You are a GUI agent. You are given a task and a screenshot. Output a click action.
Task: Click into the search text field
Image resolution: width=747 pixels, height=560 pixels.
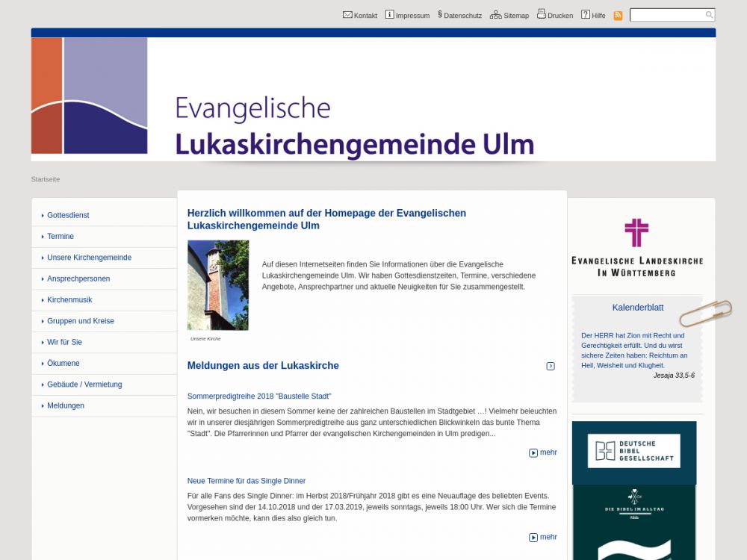click(666, 15)
